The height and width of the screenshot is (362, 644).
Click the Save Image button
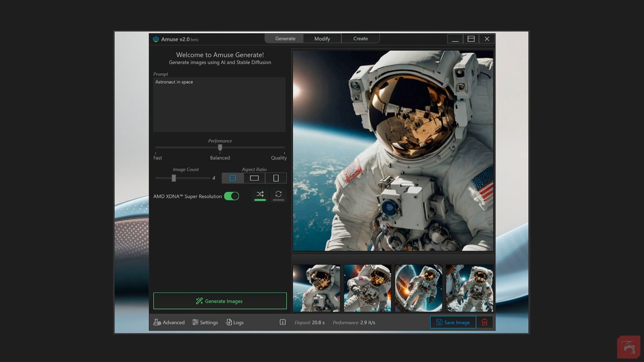pos(453,322)
